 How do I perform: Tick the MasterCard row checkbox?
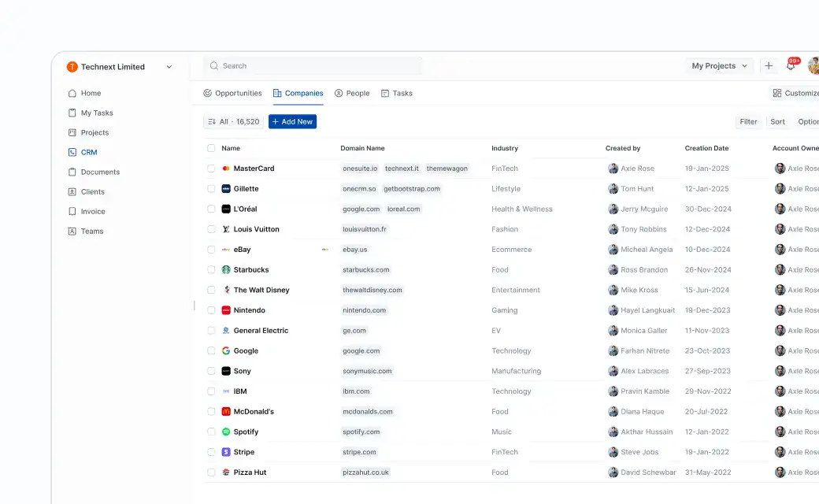211,169
